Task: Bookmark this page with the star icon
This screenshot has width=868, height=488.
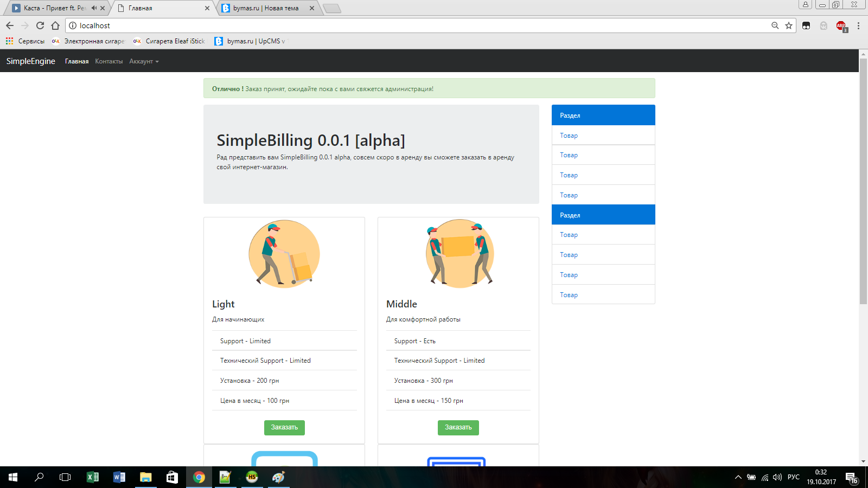Action: click(x=789, y=25)
